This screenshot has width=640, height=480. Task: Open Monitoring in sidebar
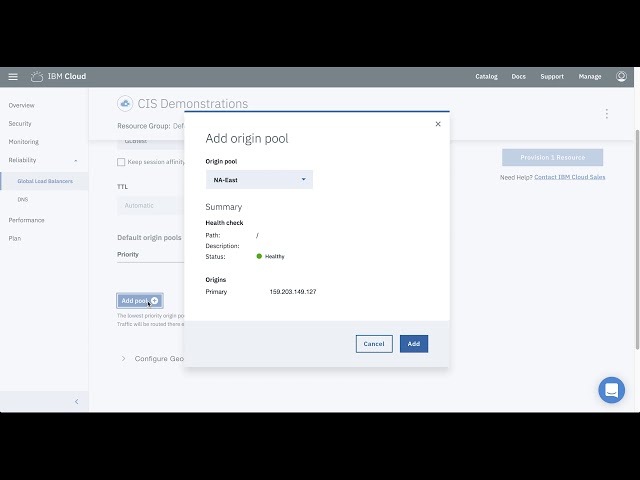click(24, 142)
